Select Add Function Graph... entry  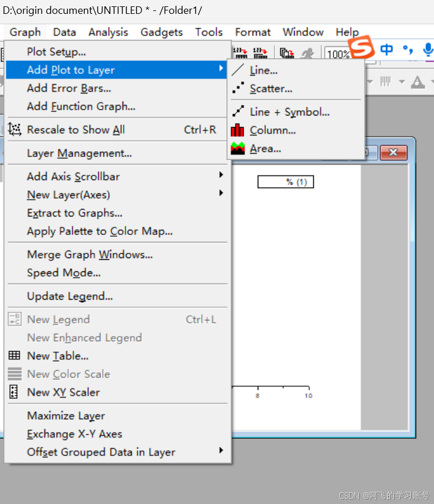pyautogui.click(x=116, y=106)
